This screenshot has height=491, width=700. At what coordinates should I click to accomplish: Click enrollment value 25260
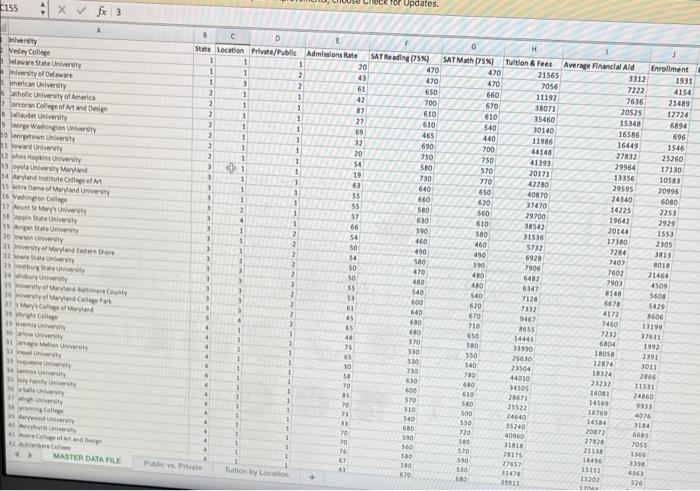[x=672, y=159]
